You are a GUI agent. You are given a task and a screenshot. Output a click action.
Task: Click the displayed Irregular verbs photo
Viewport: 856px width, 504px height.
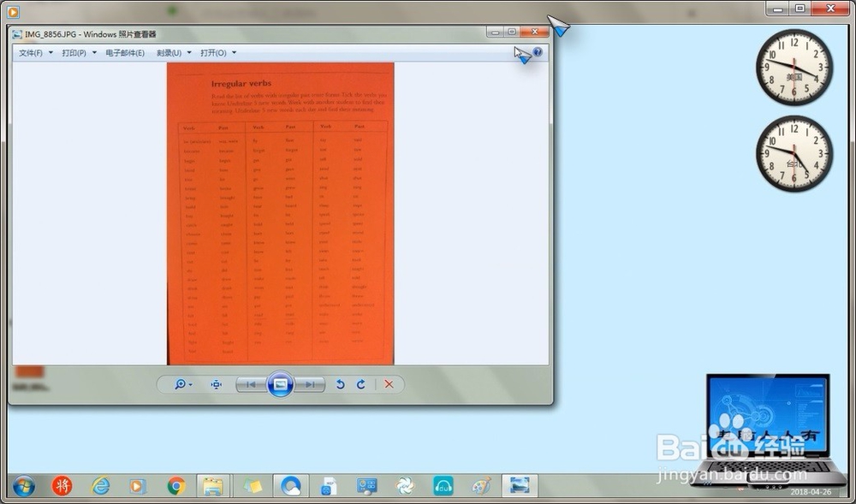coord(280,213)
